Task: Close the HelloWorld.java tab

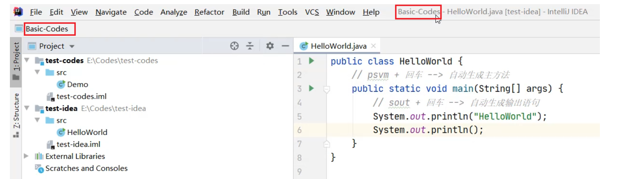Action: click(x=373, y=46)
